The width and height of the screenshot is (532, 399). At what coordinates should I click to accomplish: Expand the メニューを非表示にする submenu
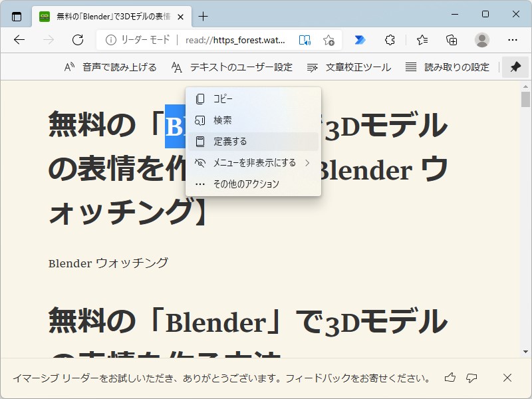click(x=253, y=163)
